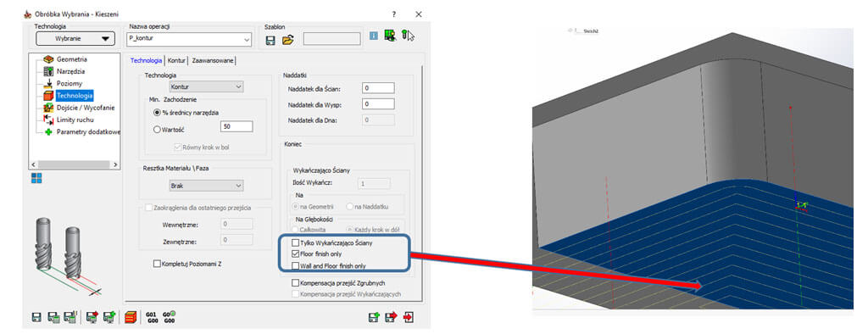Viewport: 868px width, 334px height.
Task: Select Poziomy in the tree
Action: tap(70, 84)
